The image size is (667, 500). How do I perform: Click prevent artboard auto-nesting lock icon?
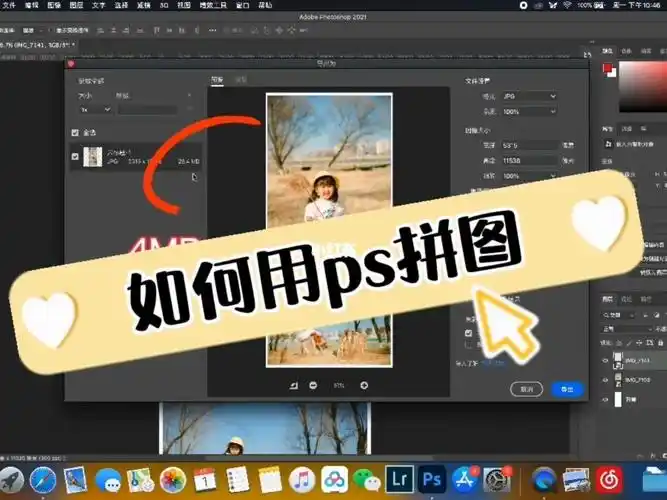point(650,343)
